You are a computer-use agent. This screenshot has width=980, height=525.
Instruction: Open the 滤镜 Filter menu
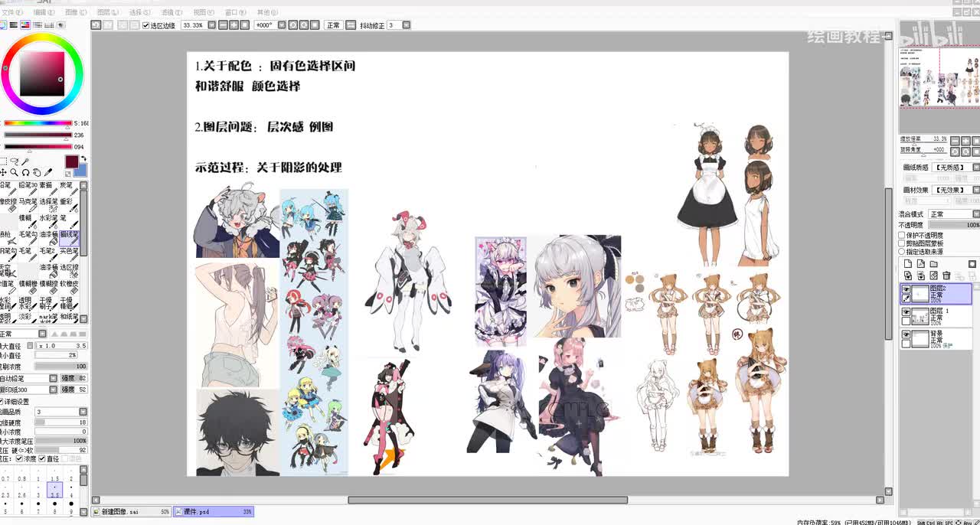171,12
